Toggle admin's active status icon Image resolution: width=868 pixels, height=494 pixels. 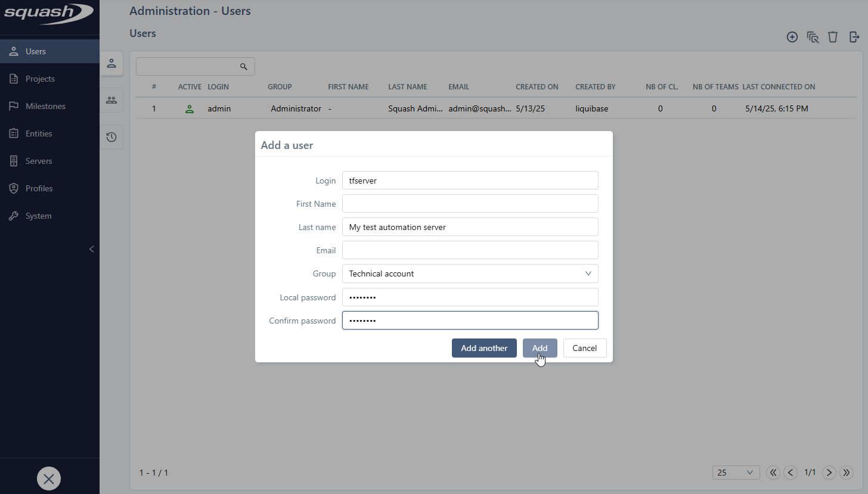(189, 108)
